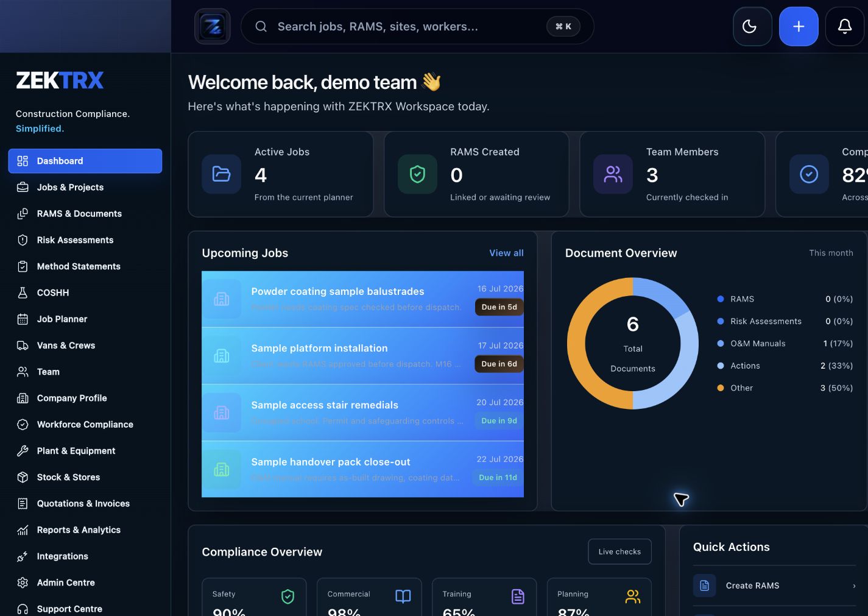Click the Planning compliance people icon

point(633,597)
